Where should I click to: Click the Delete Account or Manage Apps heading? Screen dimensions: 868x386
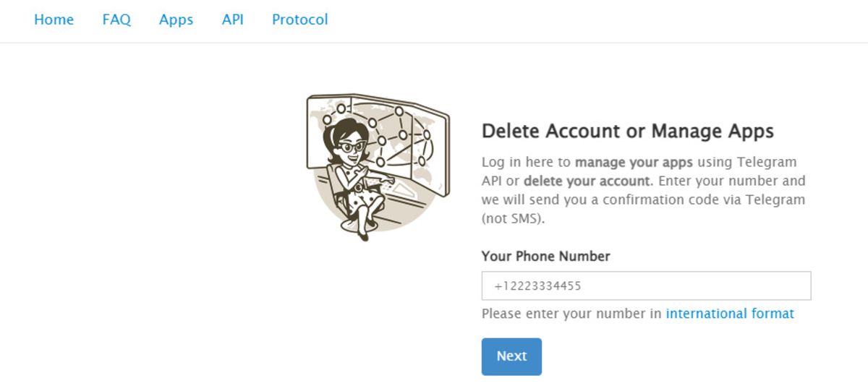[627, 132]
